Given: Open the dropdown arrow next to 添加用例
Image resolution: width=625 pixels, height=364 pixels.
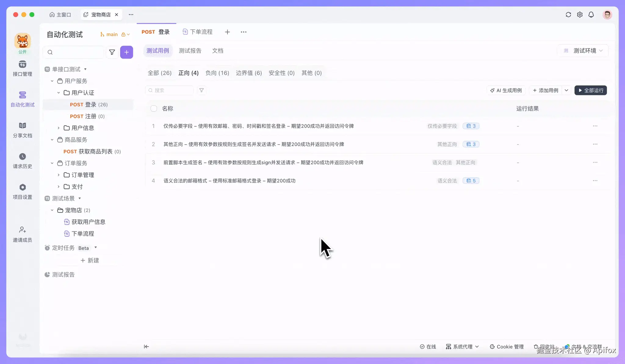Looking at the screenshot, I should click(x=566, y=91).
